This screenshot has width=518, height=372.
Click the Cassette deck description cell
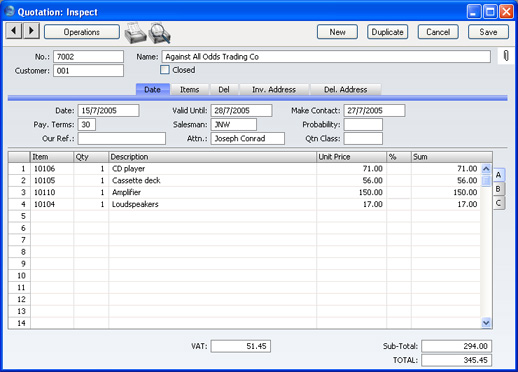click(212, 180)
